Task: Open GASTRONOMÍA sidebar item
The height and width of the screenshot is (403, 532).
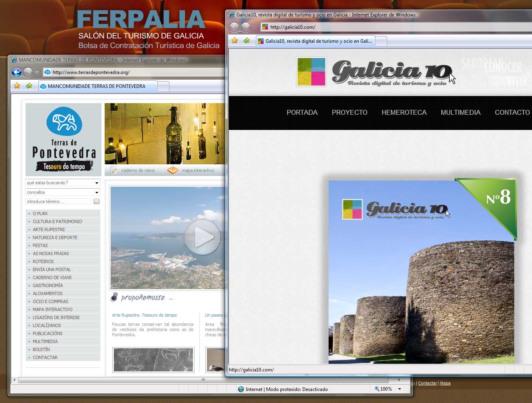Action: [63, 285]
